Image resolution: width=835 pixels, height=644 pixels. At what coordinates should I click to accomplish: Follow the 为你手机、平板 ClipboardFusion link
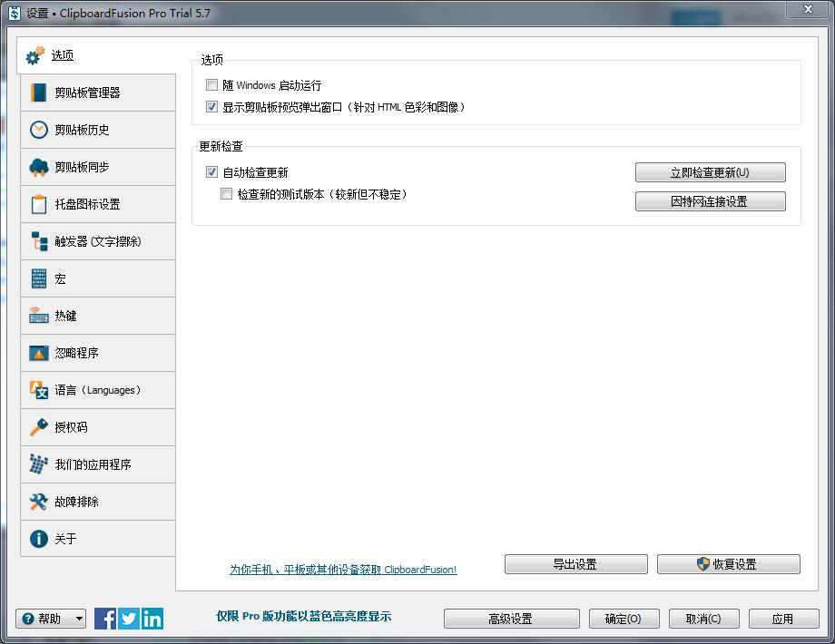coord(343,570)
